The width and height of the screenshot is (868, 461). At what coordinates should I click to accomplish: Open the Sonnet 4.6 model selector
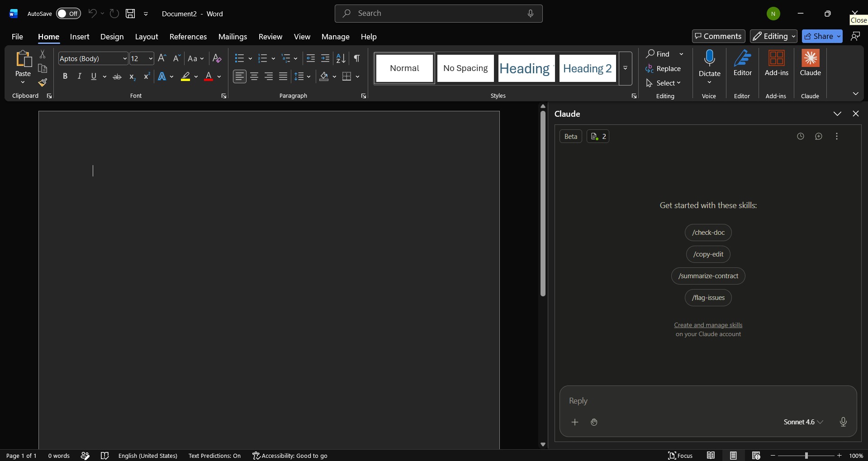[x=803, y=422]
